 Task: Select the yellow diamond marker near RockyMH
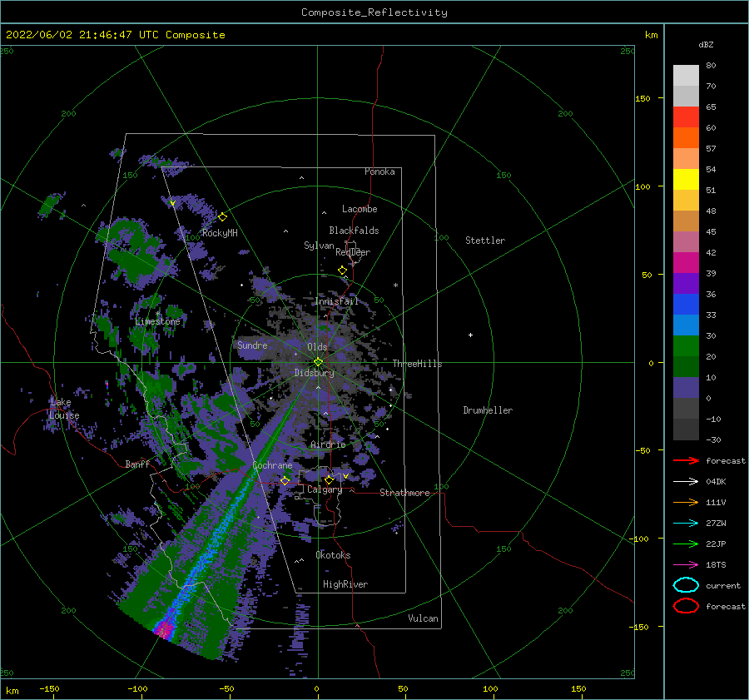point(222,216)
